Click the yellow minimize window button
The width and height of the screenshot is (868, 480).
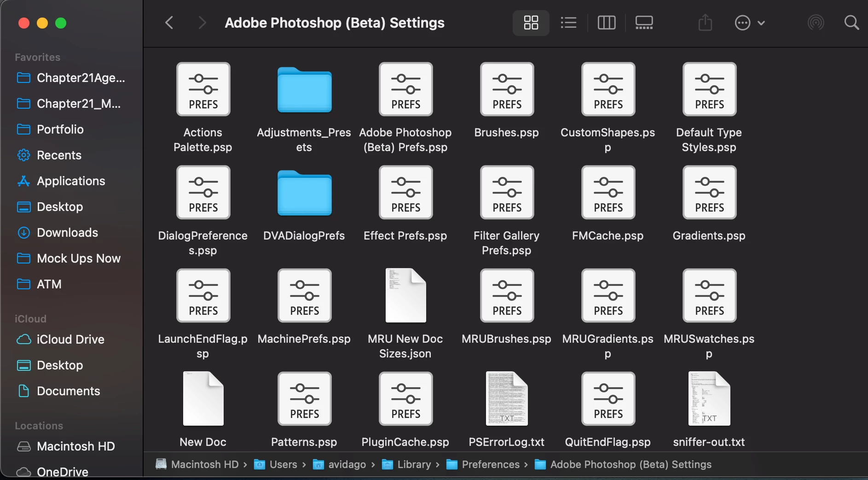[x=42, y=23]
